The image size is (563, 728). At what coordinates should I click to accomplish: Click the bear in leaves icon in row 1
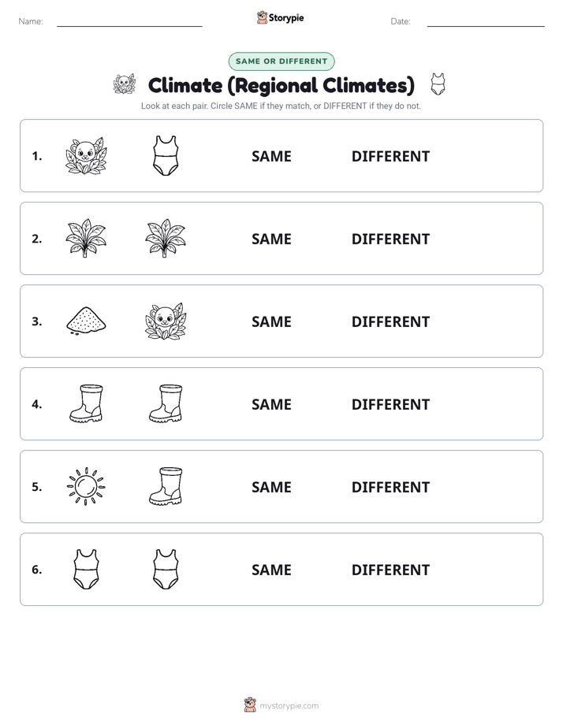coord(86,156)
